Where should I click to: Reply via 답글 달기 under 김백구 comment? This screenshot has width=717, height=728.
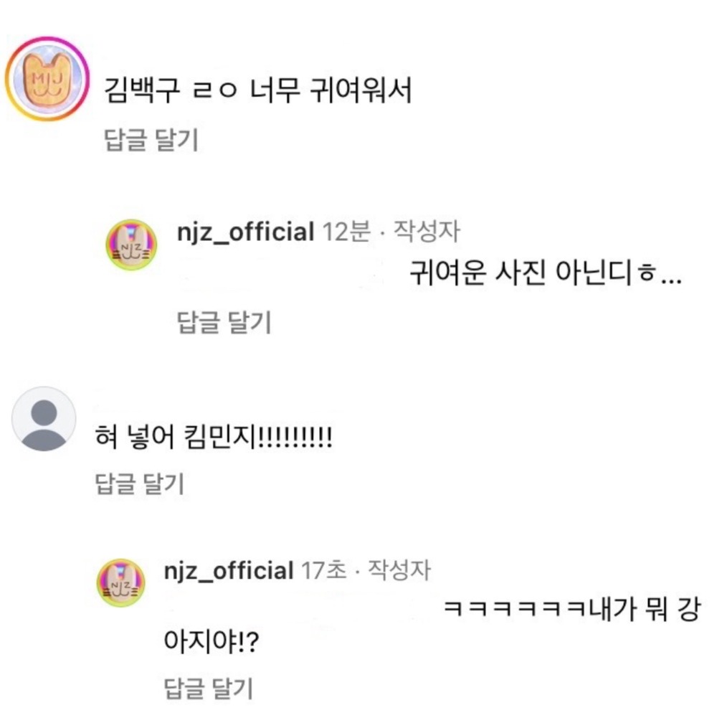151,139
